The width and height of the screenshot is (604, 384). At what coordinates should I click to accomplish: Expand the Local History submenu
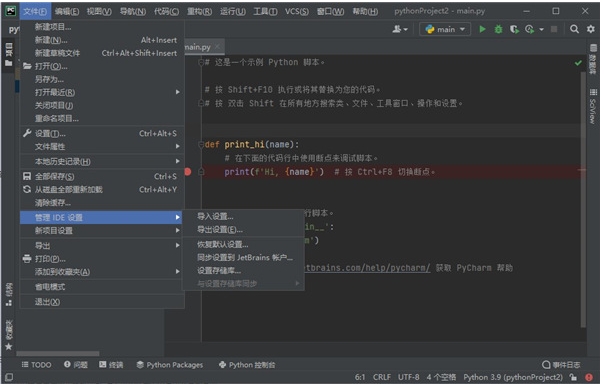(102, 161)
